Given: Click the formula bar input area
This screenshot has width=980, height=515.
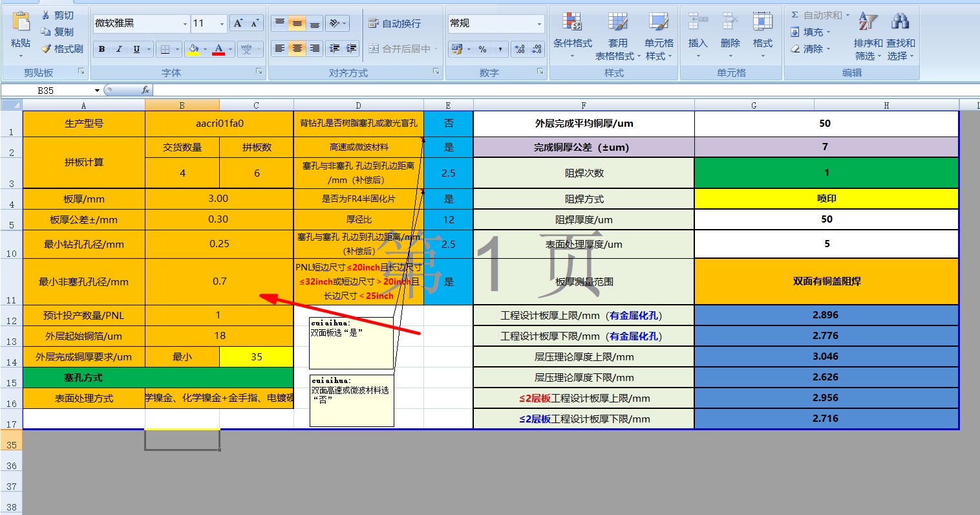Looking at the screenshot, I should [x=566, y=91].
